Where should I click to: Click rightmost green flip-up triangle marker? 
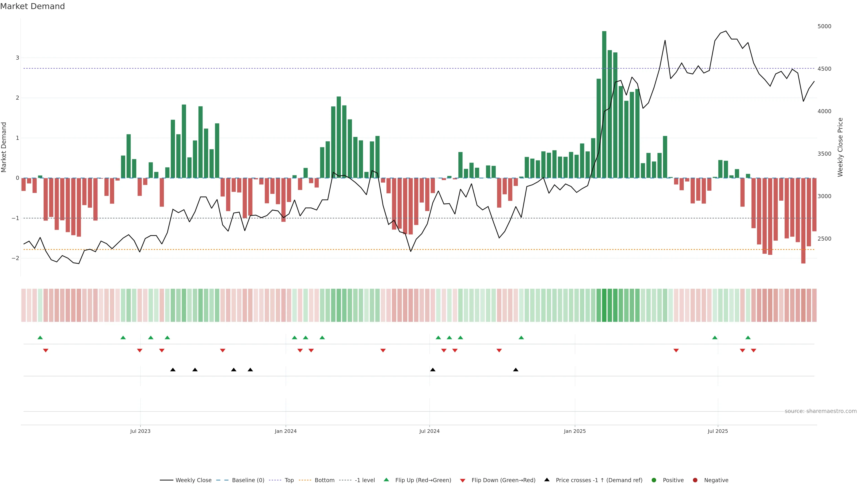[x=748, y=338]
